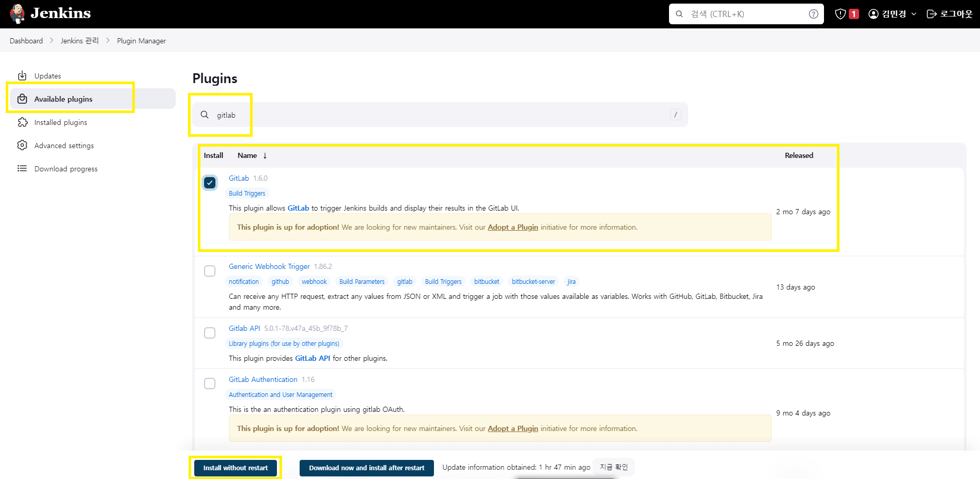Uncheck the GitLab 1.6.0 plugin checkbox
The width and height of the screenshot is (980, 479).
(210, 183)
